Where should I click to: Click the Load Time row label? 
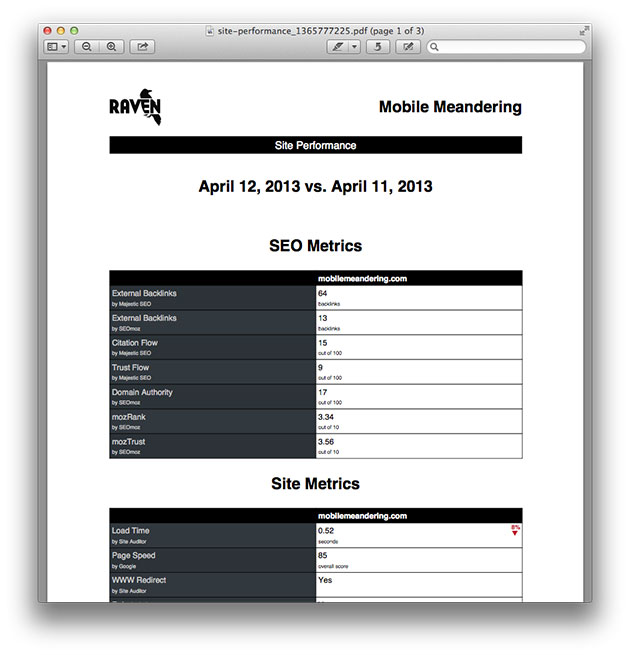tap(212, 535)
